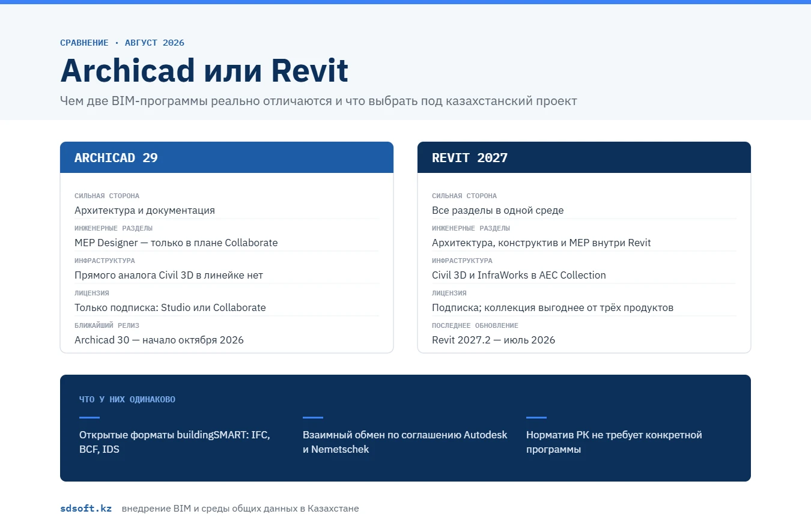Click 'Взаимный обмен по соглашению Autodesk и Nemetschek'

[405, 442]
